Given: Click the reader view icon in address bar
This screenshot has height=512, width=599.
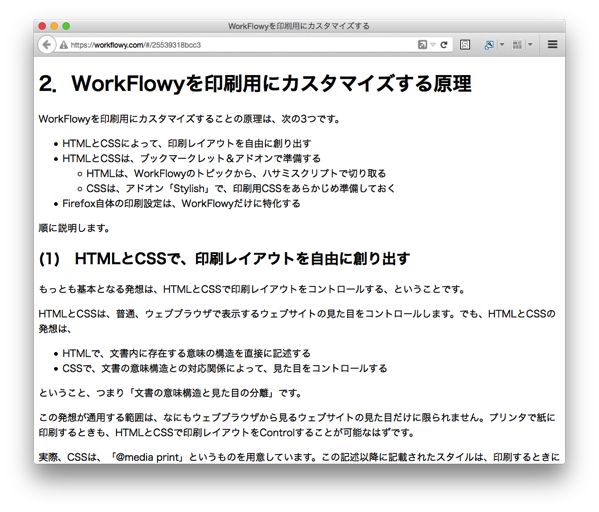Looking at the screenshot, I should tap(422, 45).
